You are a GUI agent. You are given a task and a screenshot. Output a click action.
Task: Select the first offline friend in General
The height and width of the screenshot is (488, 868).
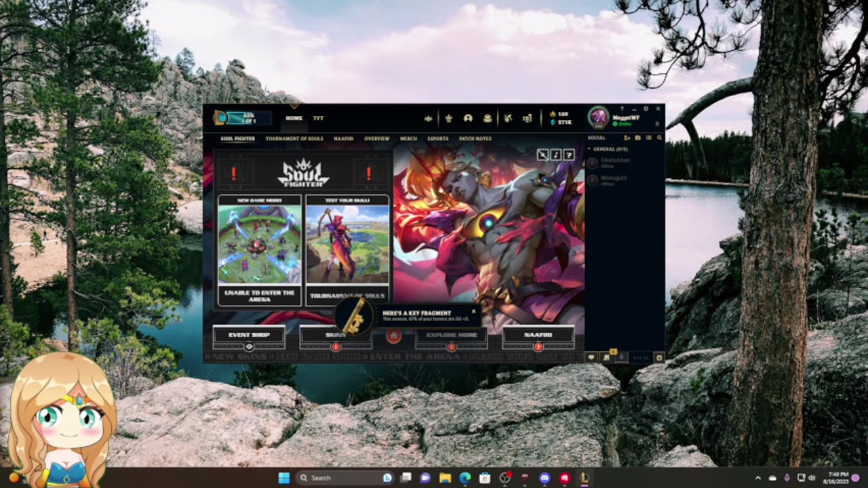coord(624,163)
